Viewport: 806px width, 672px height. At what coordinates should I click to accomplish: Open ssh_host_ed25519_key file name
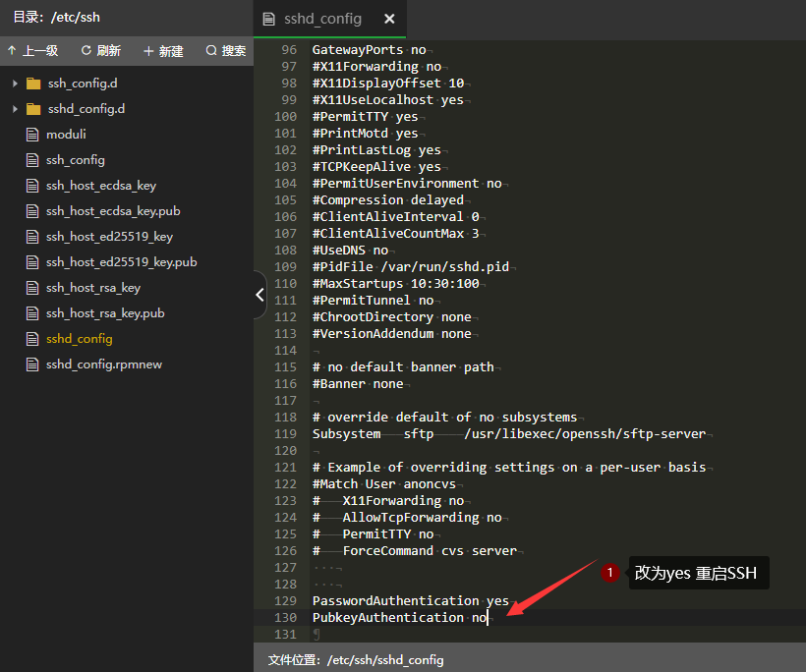click(x=109, y=237)
